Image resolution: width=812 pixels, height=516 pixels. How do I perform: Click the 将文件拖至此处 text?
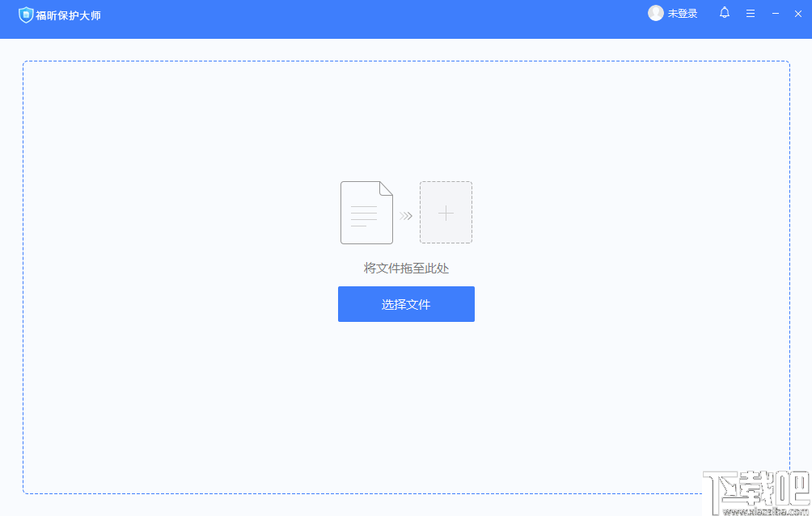(x=406, y=268)
